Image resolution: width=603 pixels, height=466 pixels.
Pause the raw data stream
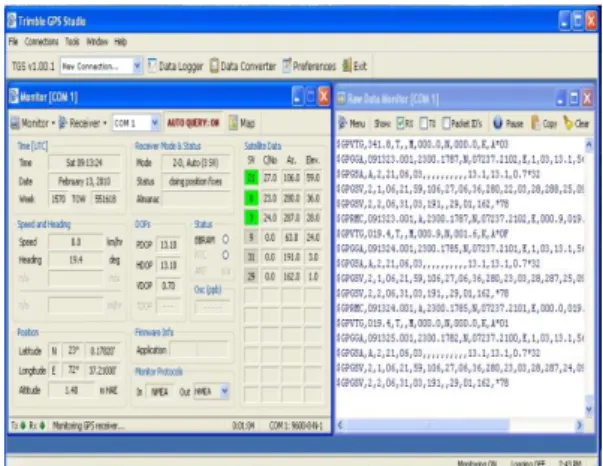point(508,123)
